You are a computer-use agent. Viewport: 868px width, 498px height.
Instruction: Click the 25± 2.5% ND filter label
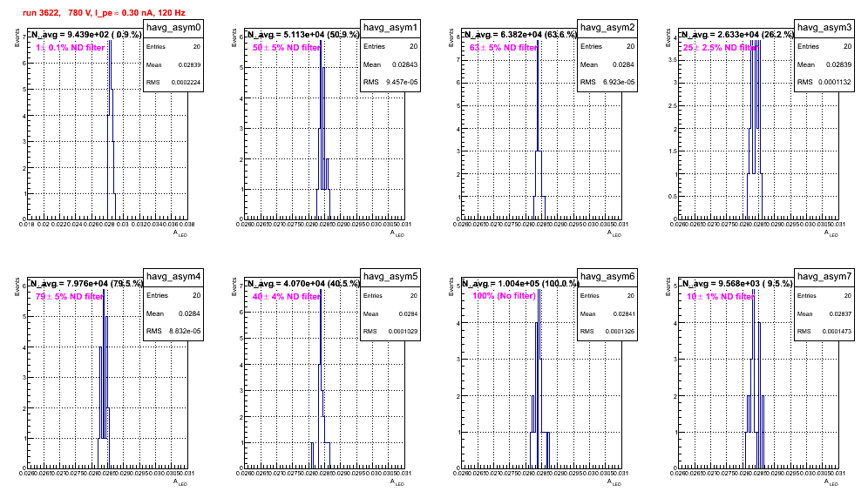click(x=720, y=48)
